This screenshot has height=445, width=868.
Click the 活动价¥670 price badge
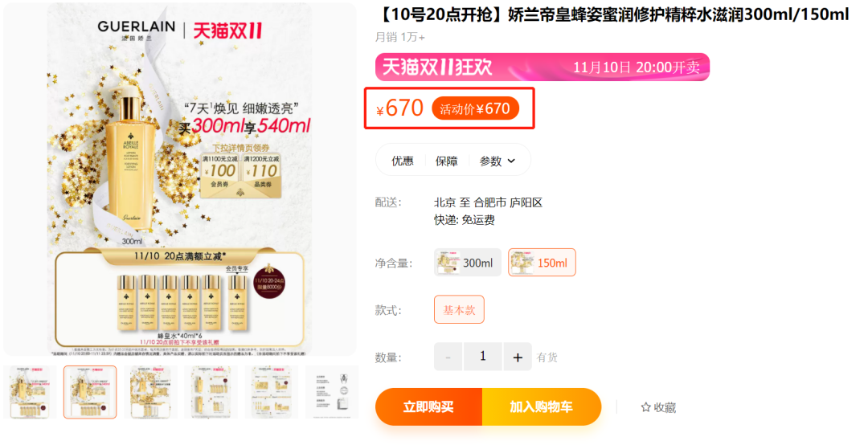point(475,108)
